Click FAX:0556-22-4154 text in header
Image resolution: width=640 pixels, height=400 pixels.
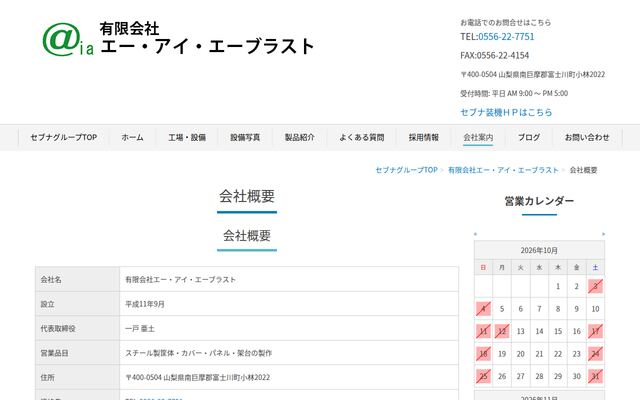coord(495,56)
